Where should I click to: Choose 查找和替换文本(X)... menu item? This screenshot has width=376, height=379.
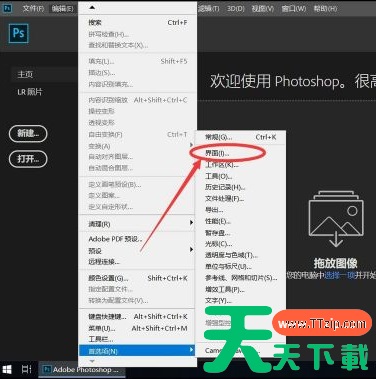pyautogui.click(x=137, y=45)
